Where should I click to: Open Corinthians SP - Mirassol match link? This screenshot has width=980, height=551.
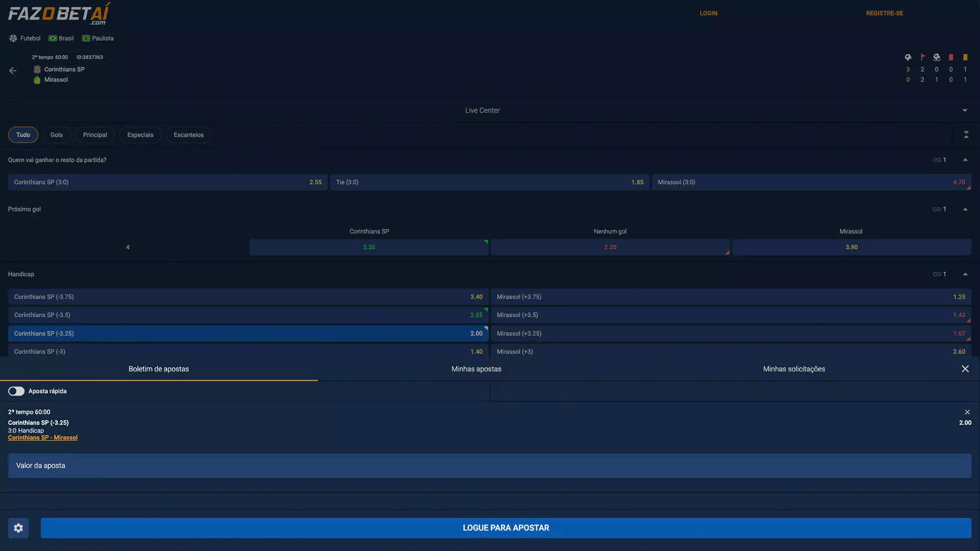click(43, 438)
